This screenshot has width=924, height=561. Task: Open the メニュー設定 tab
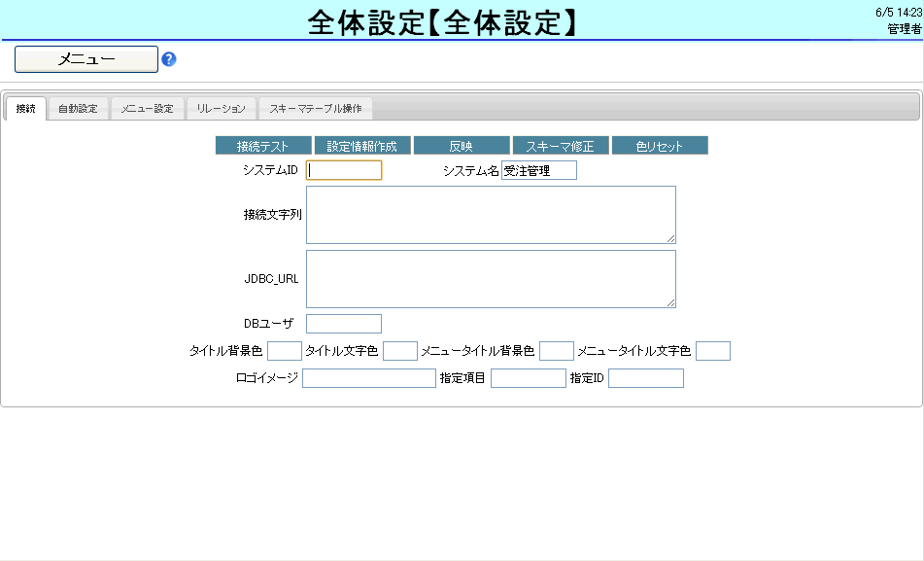[x=147, y=109]
